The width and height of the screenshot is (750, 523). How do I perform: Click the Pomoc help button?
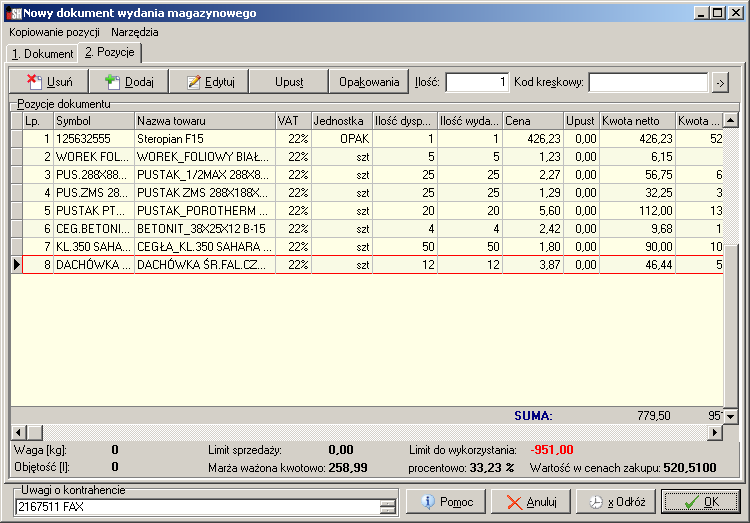[x=446, y=501]
